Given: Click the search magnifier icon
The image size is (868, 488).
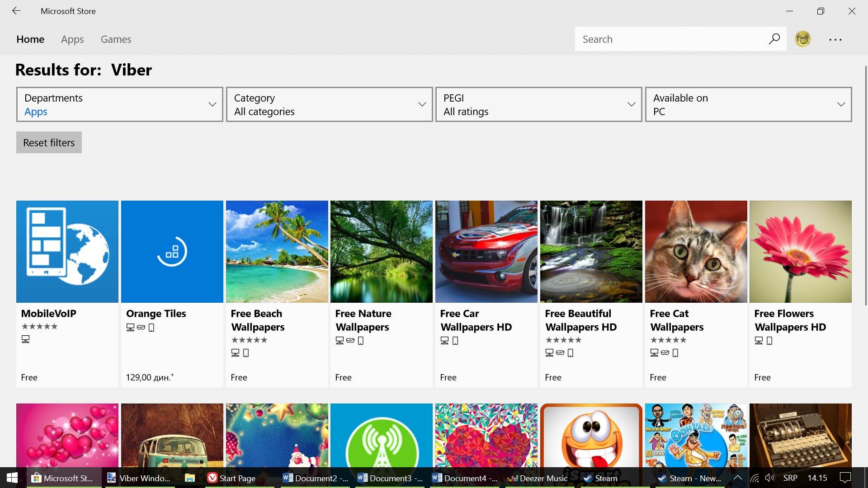Looking at the screenshot, I should coord(774,39).
